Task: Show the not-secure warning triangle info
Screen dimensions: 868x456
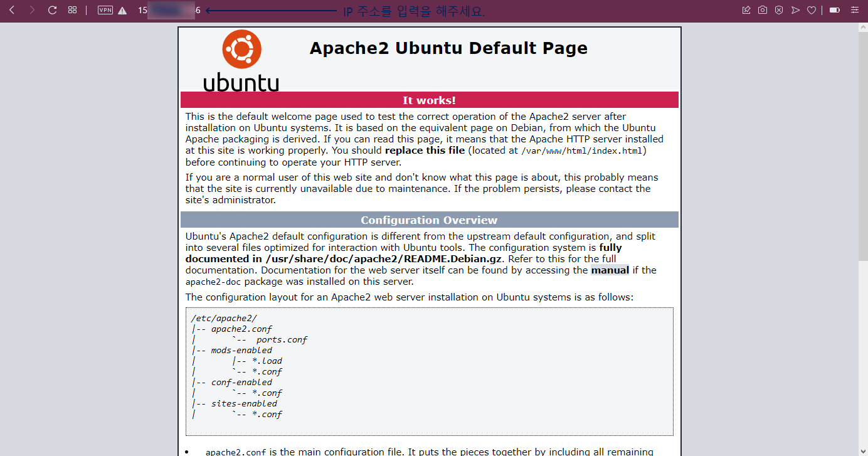Action: tap(122, 11)
